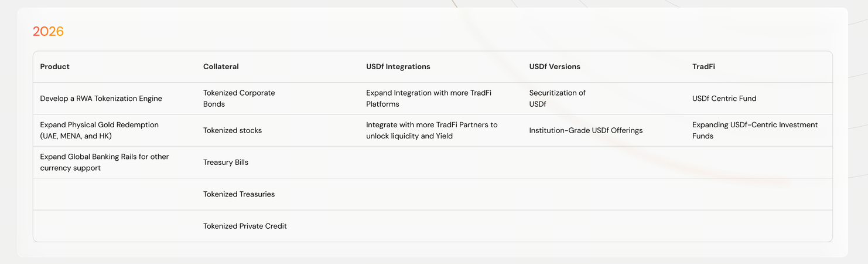Click Develop a RWA Tokenization Engine cell

tap(101, 99)
